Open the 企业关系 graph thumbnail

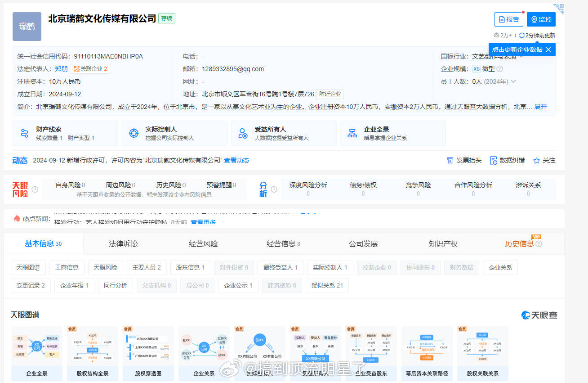(x=204, y=354)
